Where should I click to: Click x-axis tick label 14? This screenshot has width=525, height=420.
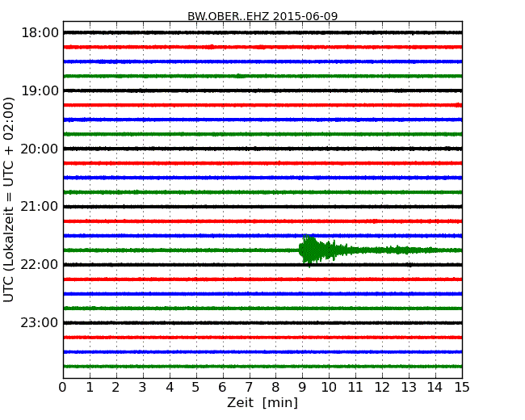point(435,387)
